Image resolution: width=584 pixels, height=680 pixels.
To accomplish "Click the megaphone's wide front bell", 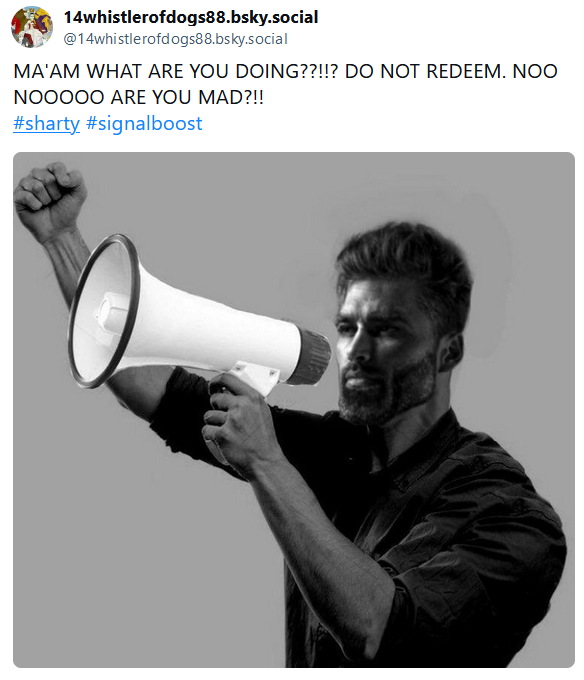I will coord(103,311).
